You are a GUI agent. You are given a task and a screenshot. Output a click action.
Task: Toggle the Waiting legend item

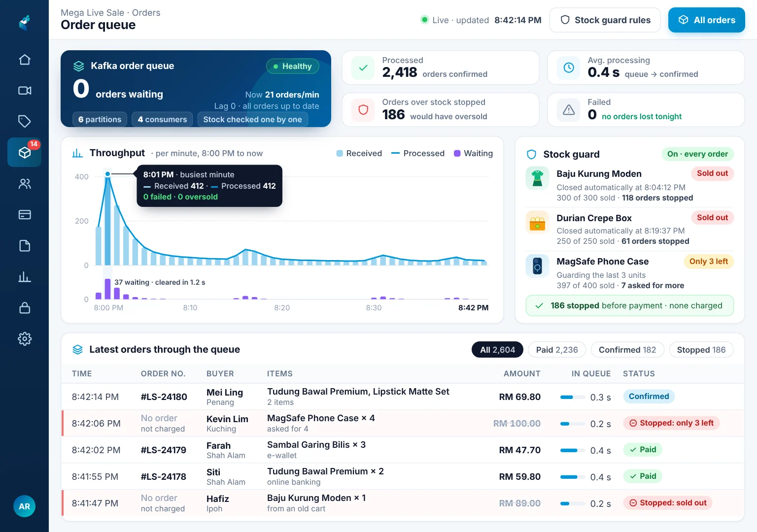point(473,153)
